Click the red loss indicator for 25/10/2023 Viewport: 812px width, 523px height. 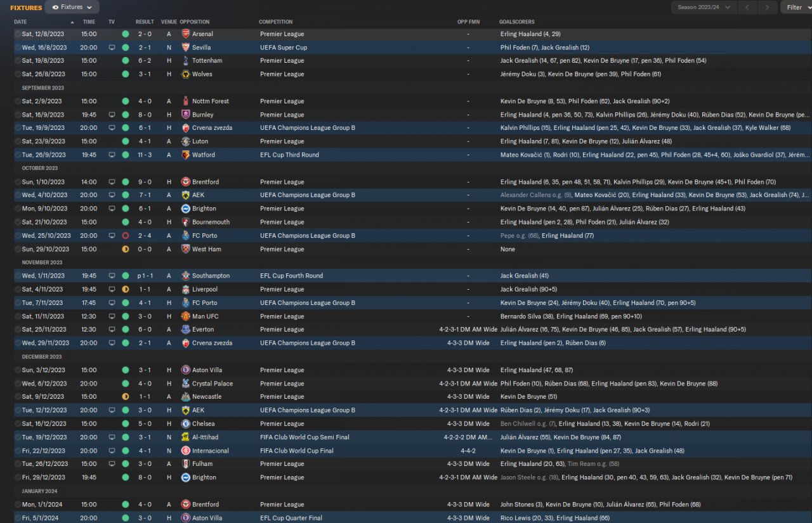click(126, 236)
